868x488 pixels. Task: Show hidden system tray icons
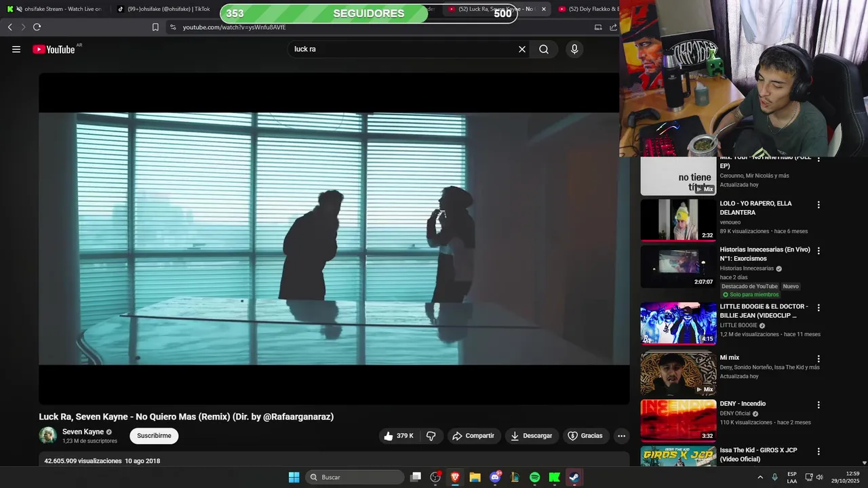click(x=759, y=477)
